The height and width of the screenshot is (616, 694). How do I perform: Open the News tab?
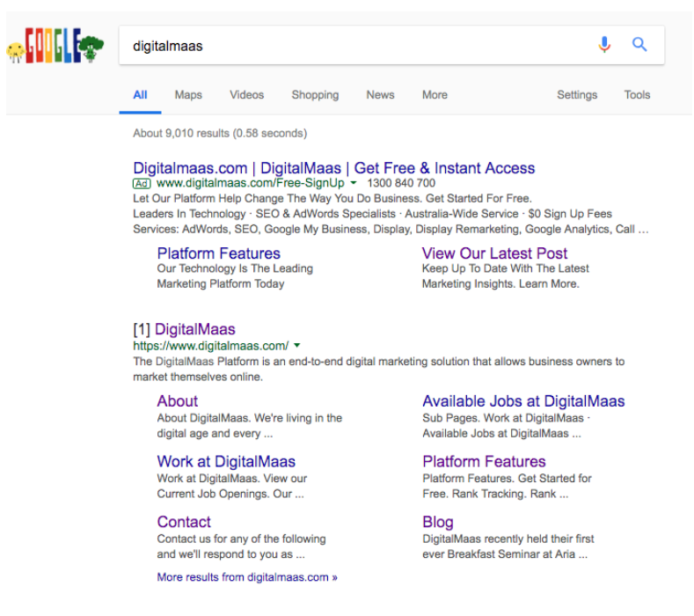[380, 95]
